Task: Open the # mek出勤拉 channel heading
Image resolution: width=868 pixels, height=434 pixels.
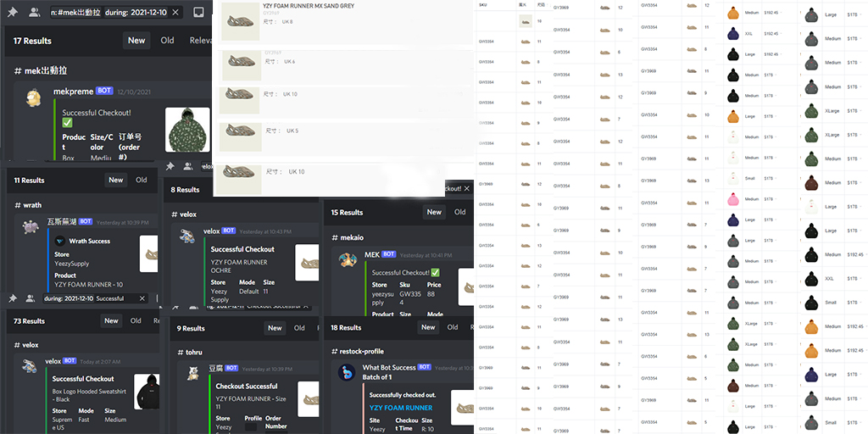Action: point(42,71)
